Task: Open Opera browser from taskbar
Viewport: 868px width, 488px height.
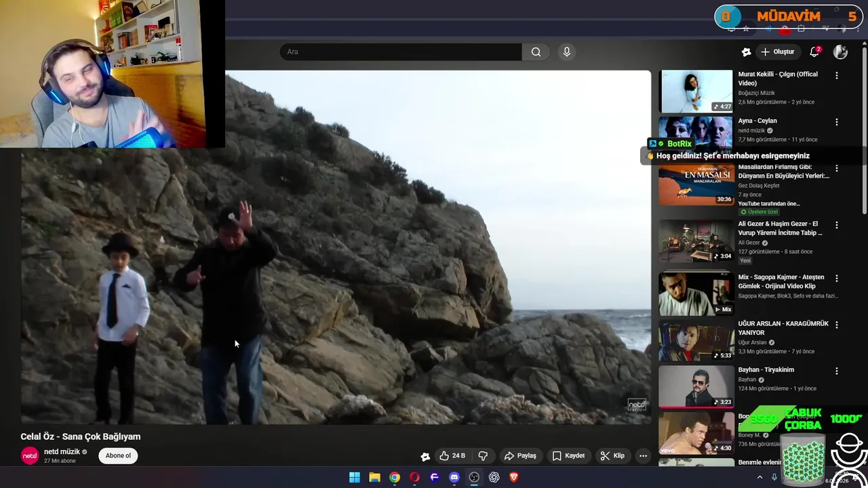Action: [414, 477]
